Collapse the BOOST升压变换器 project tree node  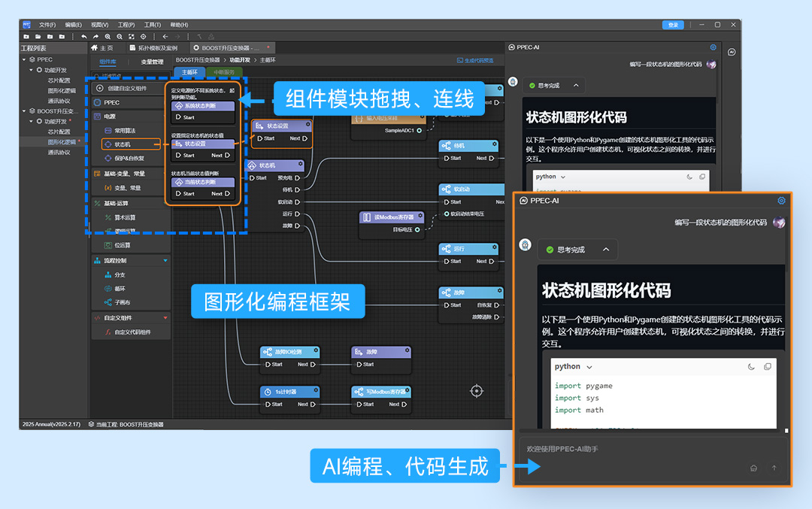pyautogui.click(x=24, y=111)
